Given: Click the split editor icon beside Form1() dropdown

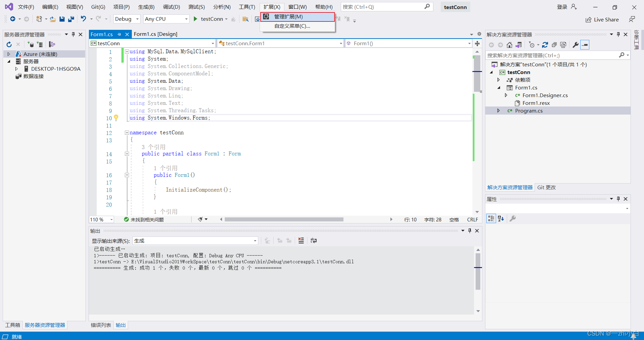Looking at the screenshot, I should (x=477, y=44).
